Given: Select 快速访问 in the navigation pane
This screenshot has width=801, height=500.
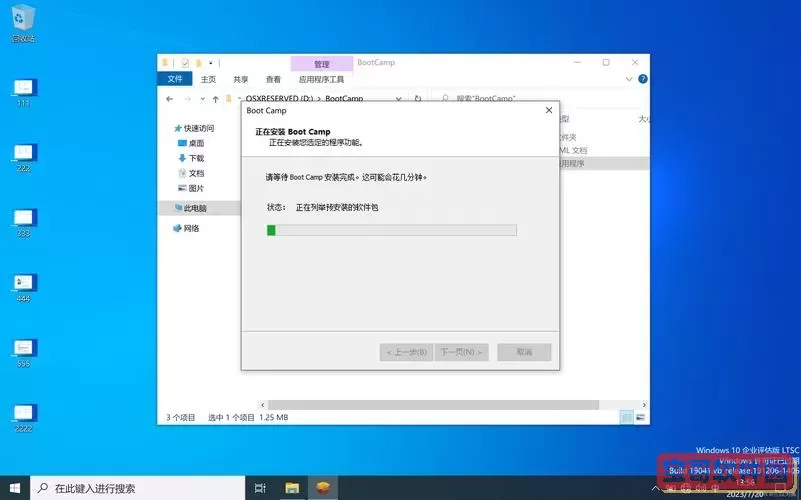Looking at the screenshot, I should tap(194, 128).
